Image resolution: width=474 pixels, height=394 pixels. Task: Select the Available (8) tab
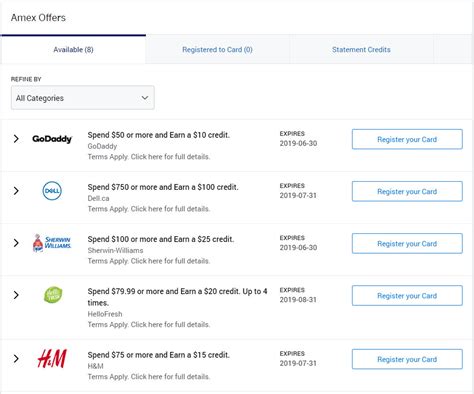pos(73,49)
